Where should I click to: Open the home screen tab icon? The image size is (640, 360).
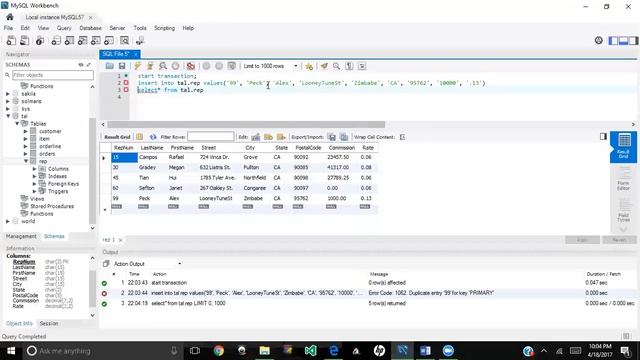pyautogui.click(x=10, y=17)
